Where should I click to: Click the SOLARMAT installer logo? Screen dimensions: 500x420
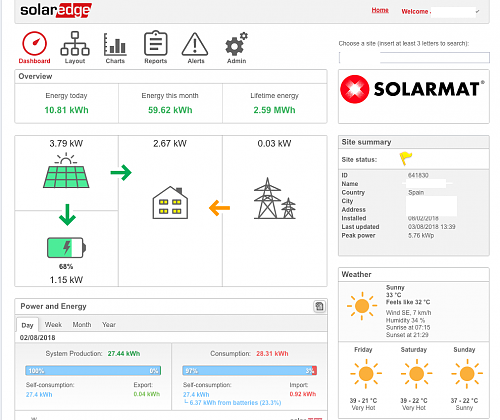[x=413, y=89]
